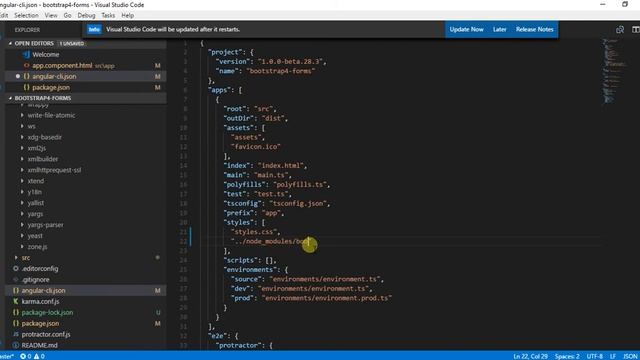Open the Help menu

coord(127,16)
